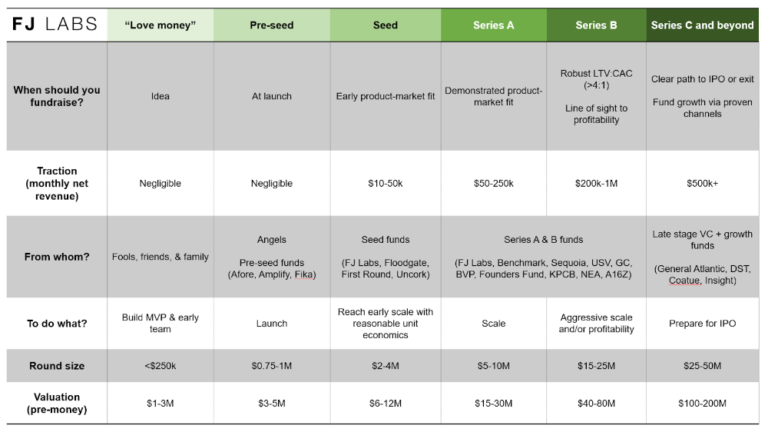Viewport: 768px width, 432px height.
Task: Select the $500k+ traction cell
Action: click(x=702, y=183)
